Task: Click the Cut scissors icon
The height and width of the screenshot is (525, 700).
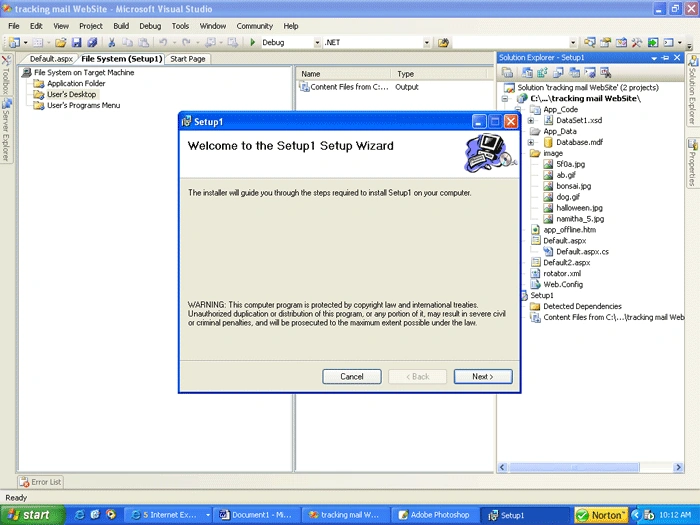Action: click(x=112, y=42)
